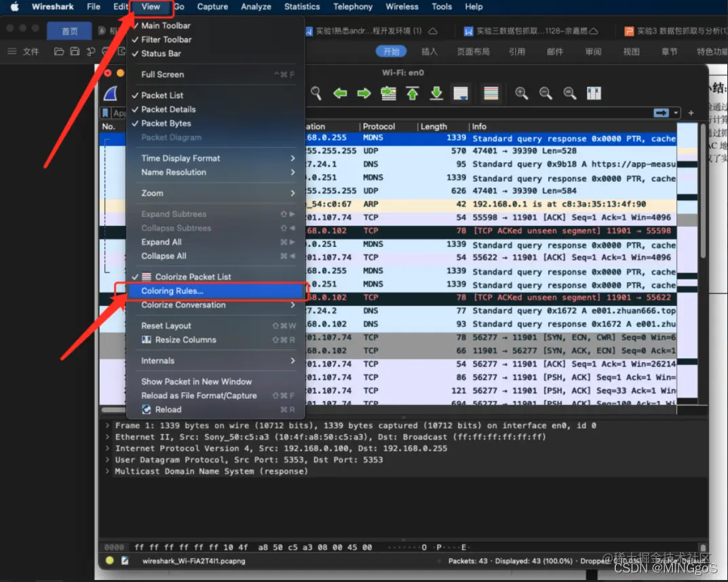728x582 pixels.
Task: Go back with green left arrow icon
Action: tap(341, 94)
